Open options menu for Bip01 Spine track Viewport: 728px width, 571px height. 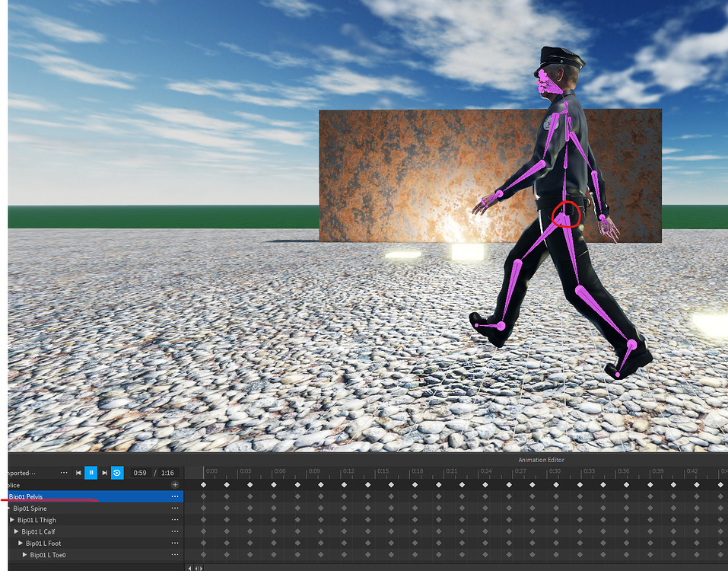[175, 509]
